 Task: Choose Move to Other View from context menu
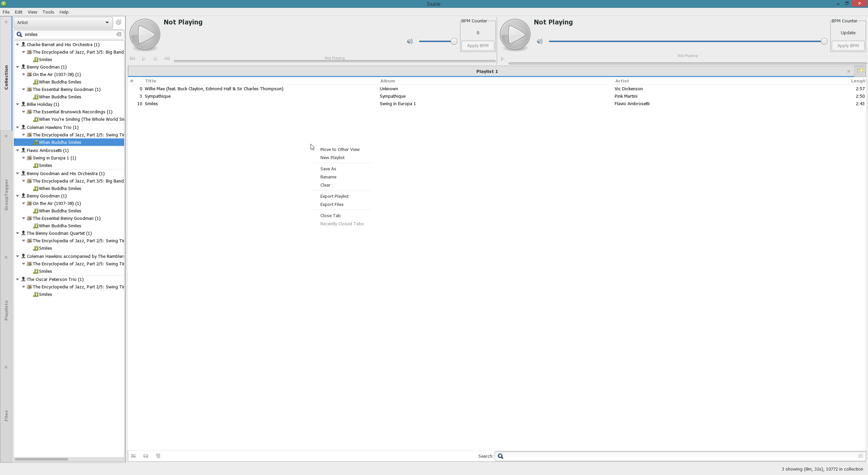click(x=342, y=149)
